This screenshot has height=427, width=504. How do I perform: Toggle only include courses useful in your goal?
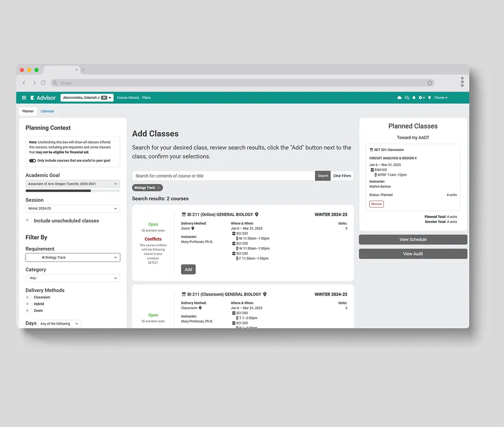(33, 160)
